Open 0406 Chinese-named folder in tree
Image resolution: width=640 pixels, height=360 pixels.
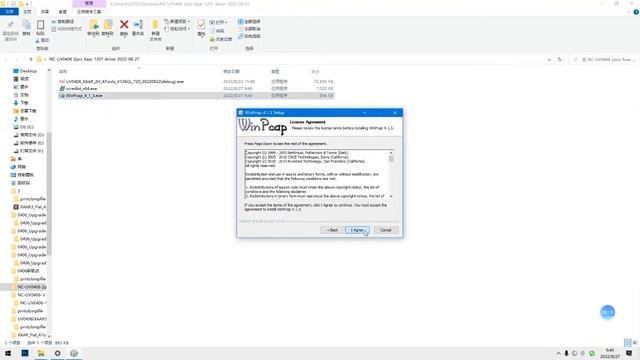(26, 271)
